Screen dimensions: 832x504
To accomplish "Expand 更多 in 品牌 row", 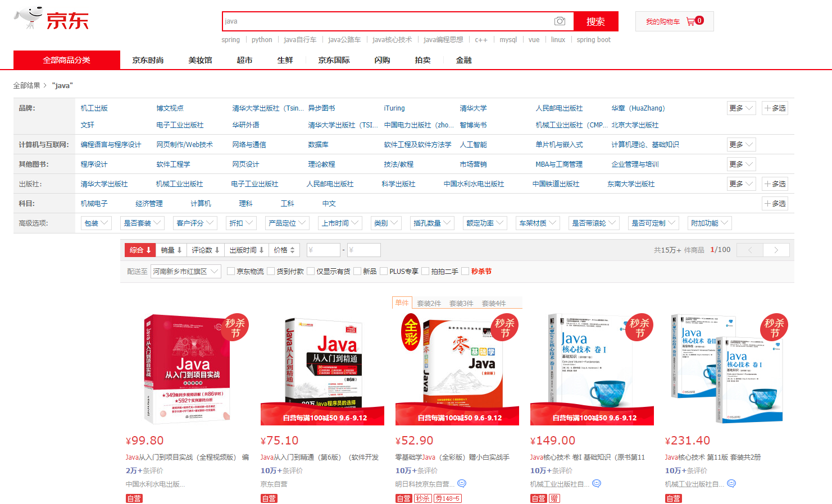I will pyautogui.click(x=741, y=108).
